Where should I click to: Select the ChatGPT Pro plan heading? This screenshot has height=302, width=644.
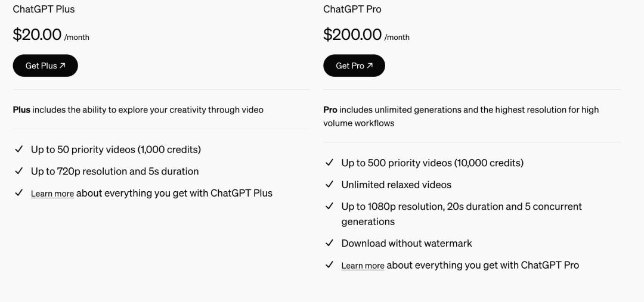pyautogui.click(x=352, y=9)
